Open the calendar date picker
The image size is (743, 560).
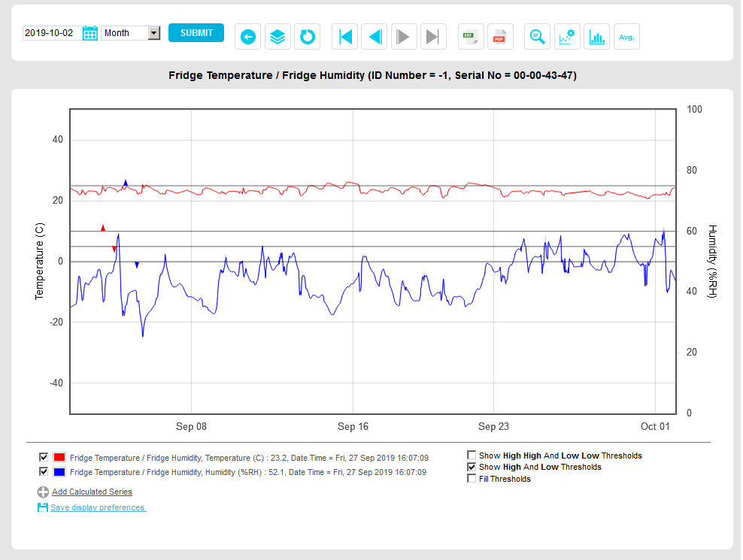click(x=90, y=33)
